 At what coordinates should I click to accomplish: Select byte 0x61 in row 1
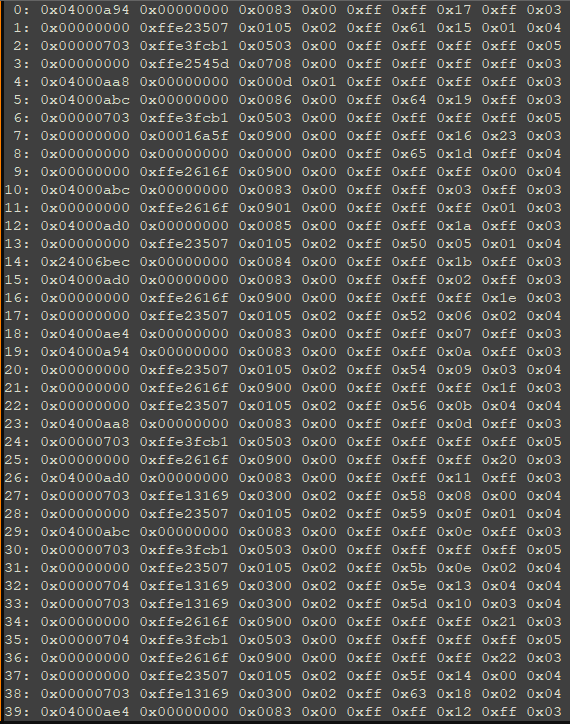pyautogui.click(x=409, y=28)
